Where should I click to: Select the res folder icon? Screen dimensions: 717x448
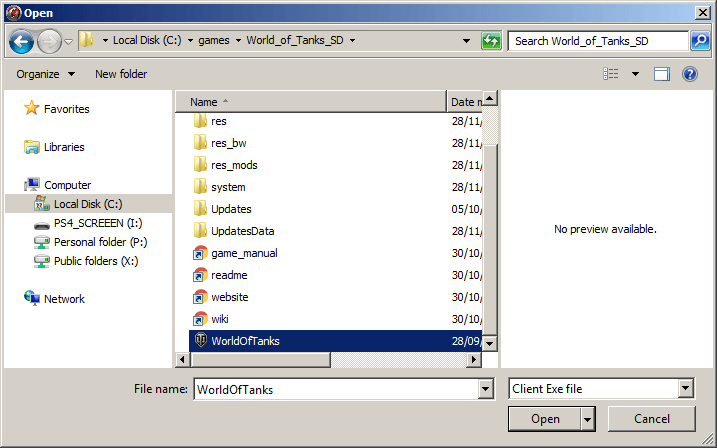coord(200,121)
